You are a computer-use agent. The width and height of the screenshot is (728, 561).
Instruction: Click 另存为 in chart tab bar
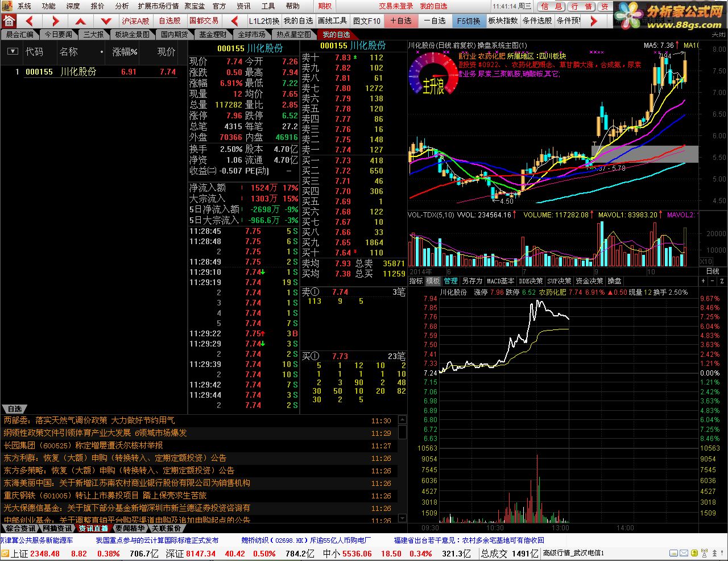click(x=472, y=281)
